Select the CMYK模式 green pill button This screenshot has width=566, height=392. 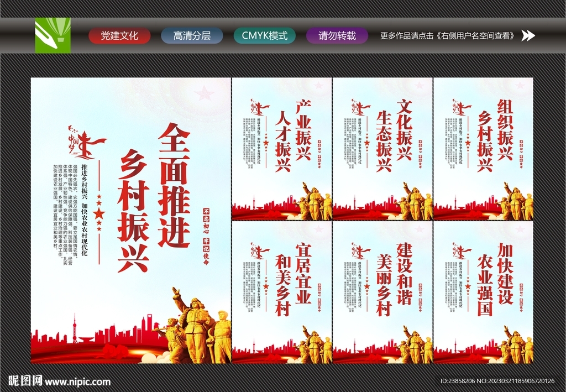[265, 36]
